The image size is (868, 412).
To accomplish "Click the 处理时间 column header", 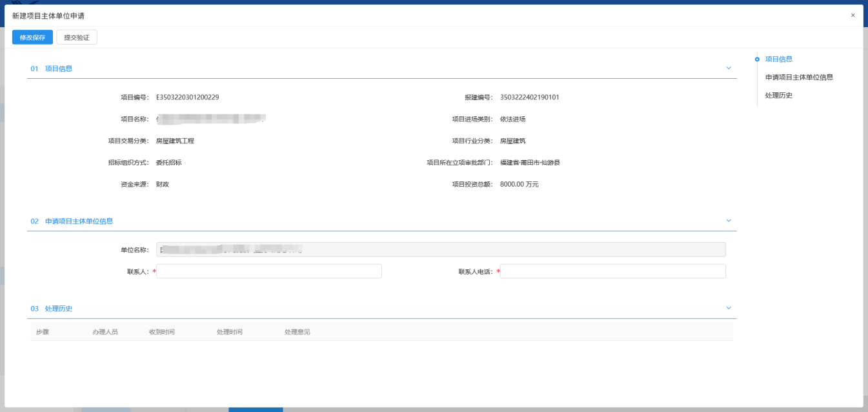I will (x=230, y=332).
